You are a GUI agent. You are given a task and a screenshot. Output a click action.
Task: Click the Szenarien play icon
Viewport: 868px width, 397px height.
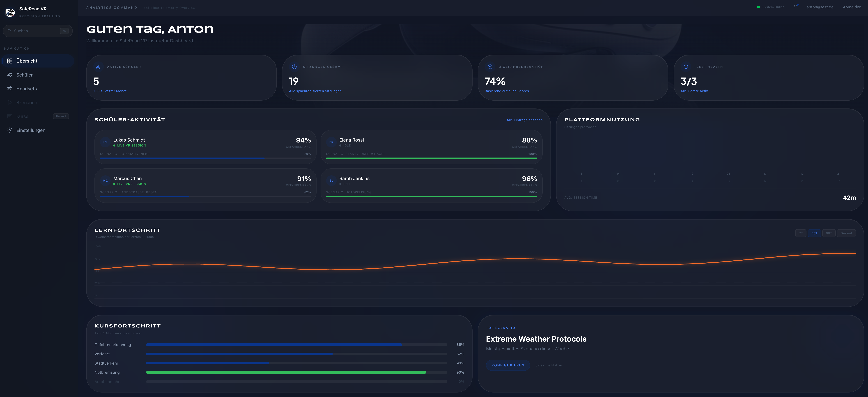10,103
